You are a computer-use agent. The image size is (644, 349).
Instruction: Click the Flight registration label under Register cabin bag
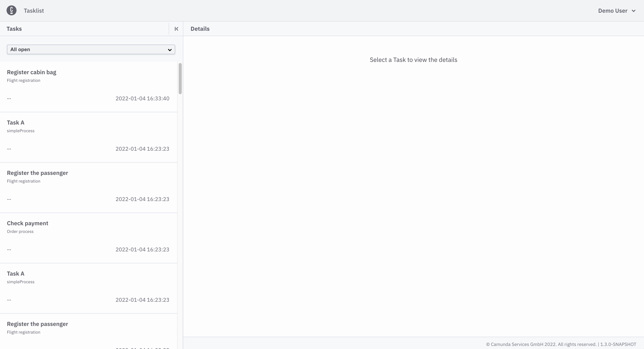coord(23,80)
